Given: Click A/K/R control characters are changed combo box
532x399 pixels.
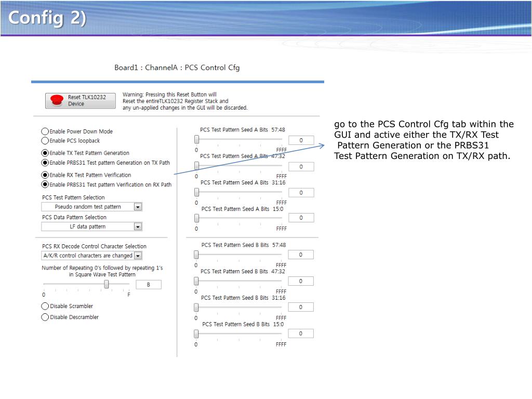Looking at the screenshot, I should (91, 256).
